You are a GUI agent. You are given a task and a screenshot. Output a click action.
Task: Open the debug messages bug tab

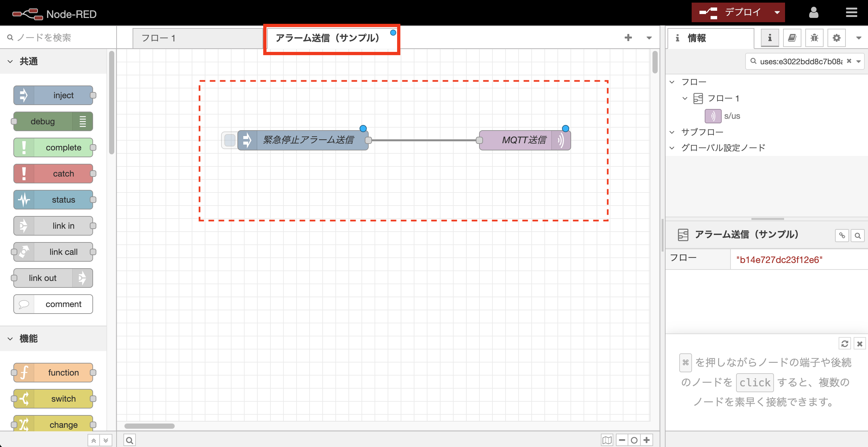[x=814, y=38]
